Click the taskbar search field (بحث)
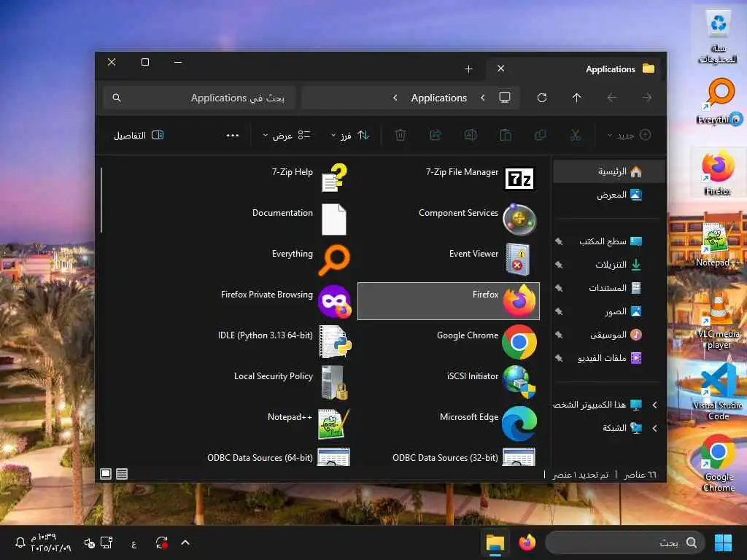The image size is (747, 560). pyautogui.click(x=624, y=542)
